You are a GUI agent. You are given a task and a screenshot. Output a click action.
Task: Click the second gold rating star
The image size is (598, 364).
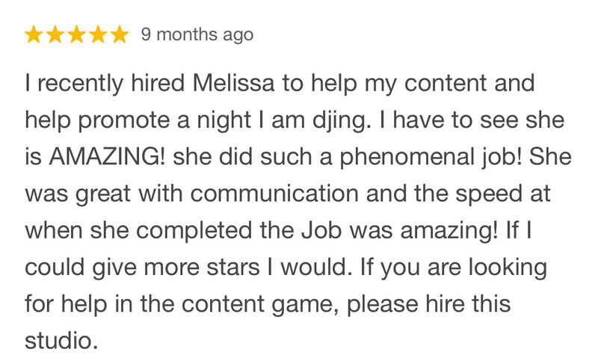[55, 34]
